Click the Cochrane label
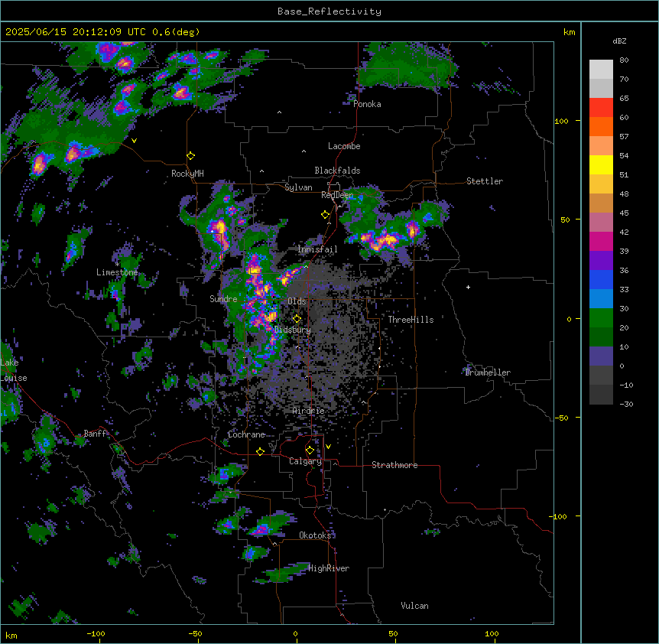This screenshot has height=644, width=659. [x=246, y=434]
